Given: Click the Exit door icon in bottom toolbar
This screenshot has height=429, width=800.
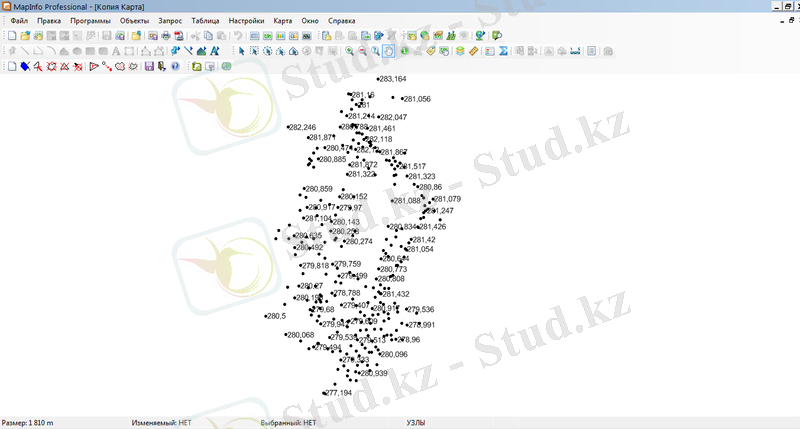Looking at the screenshot, I should [162, 66].
